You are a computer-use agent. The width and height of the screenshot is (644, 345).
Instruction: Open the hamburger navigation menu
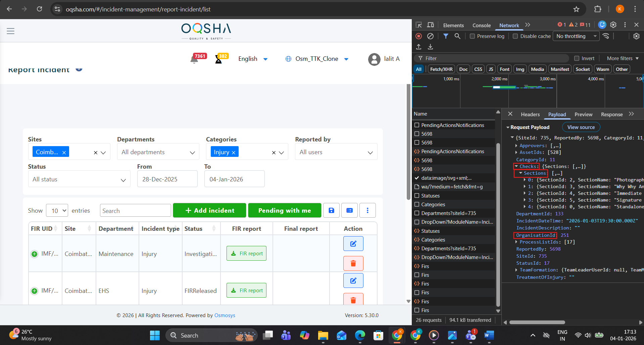(x=10, y=31)
